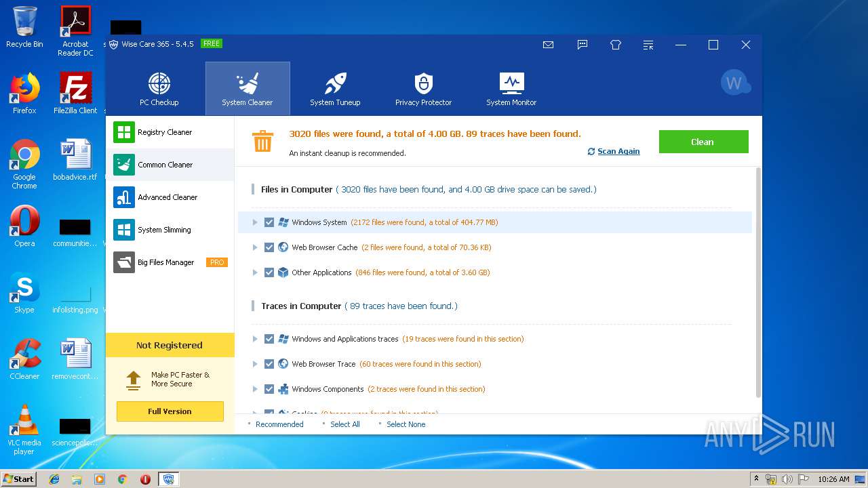Open the Recycle Bin desktop icon
This screenshot has width=868, height=488.
24,27
